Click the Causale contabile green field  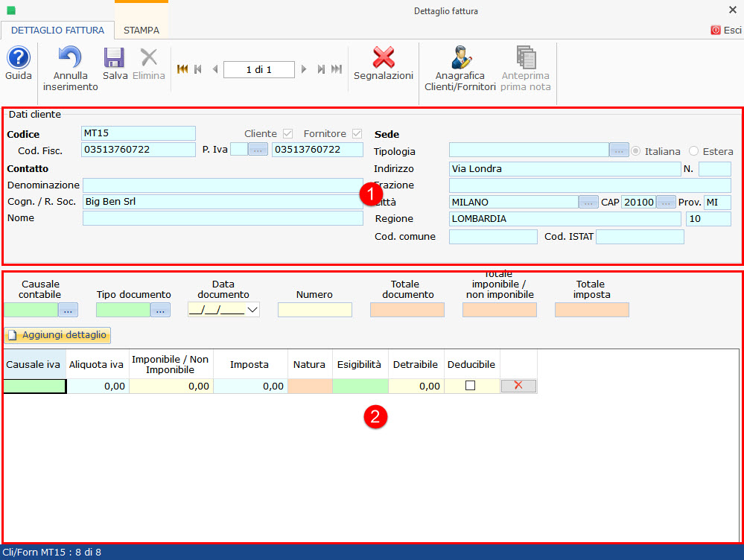tap(31, 311)
